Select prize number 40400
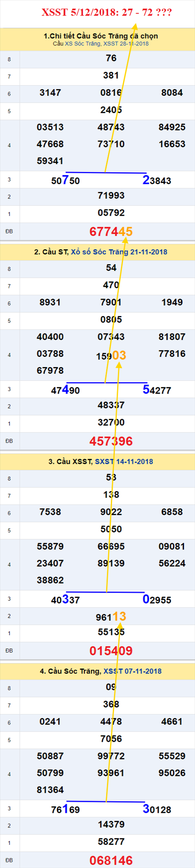This screenshot has height=868, width=195. (x=50, y=337)
